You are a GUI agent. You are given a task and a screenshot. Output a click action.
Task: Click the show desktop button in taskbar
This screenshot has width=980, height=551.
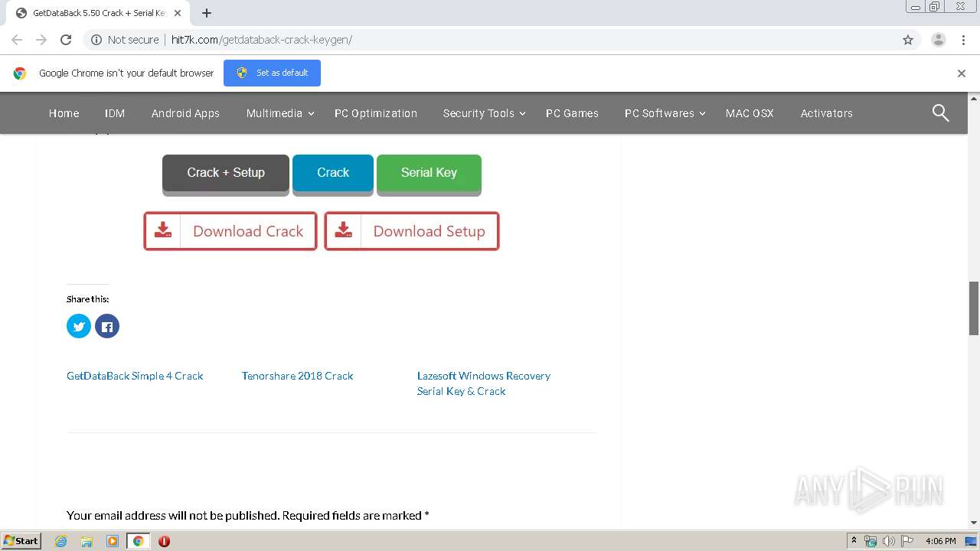(x=972, y=541)
